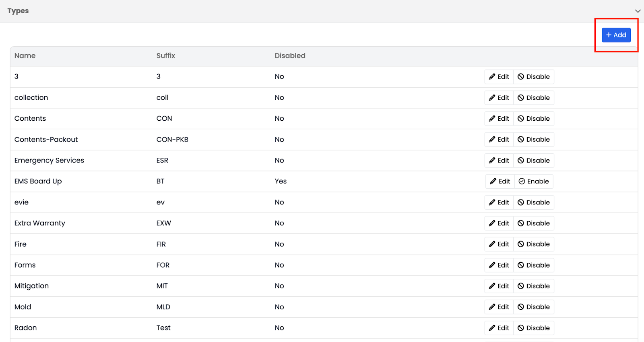Disable the Mitigation type
Viewport: 644px width, 342px height.
(x=534, y=286)
